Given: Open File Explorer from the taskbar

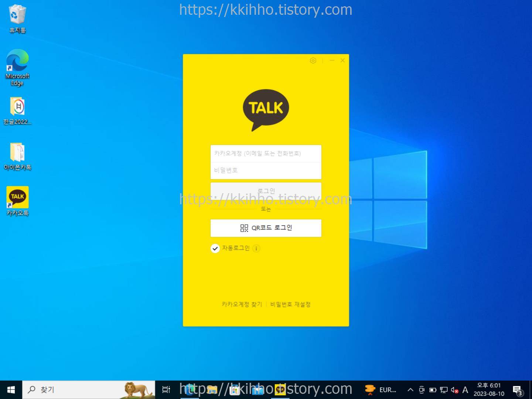Looking at the screenshot, I should 212,390.
